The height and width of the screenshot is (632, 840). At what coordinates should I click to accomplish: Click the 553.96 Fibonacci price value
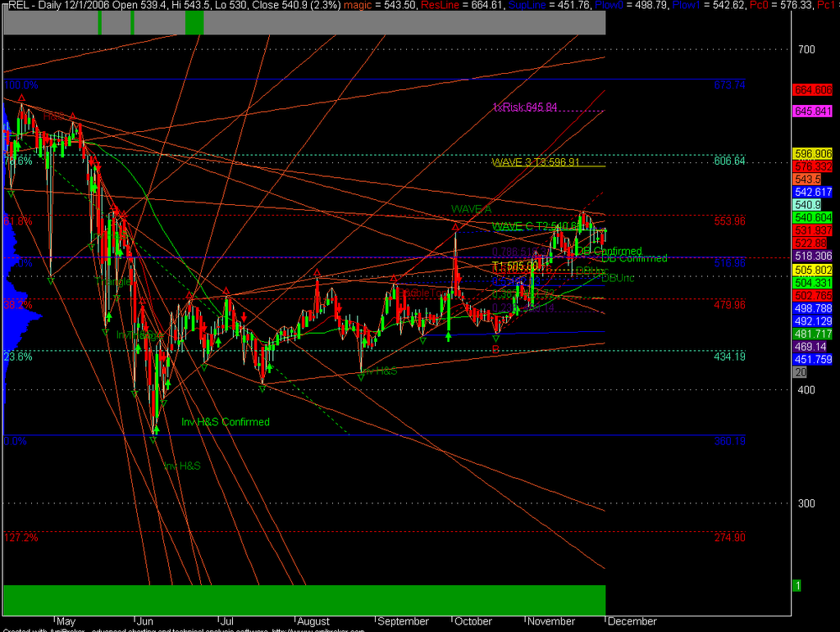click(x=729, y=221)
